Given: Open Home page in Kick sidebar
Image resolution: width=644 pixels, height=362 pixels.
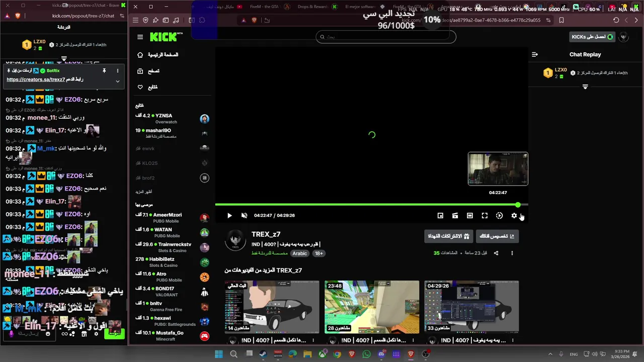Looking at the screenshot, I should [x=157, y=54].
